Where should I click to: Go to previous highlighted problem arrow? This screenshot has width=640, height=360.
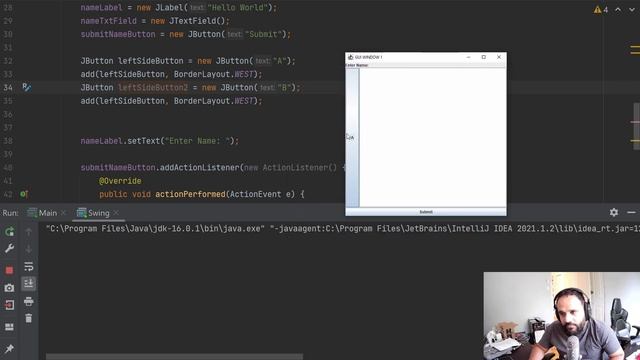pos(618,9)
